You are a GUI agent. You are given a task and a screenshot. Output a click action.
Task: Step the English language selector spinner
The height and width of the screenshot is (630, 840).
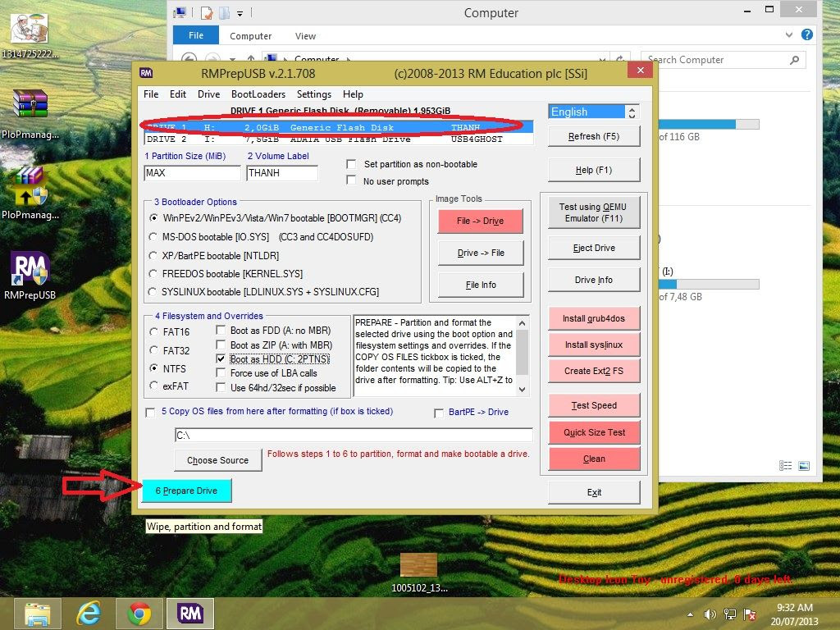click(632, 112)
